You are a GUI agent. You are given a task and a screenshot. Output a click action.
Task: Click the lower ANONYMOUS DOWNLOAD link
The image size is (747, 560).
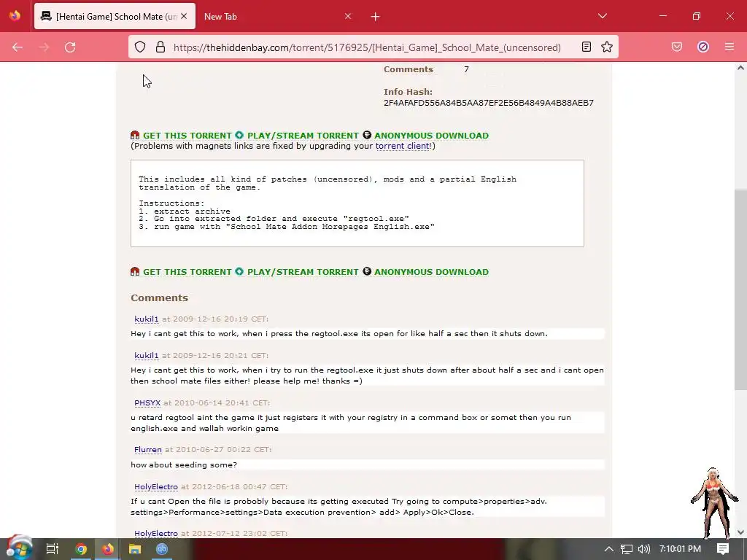(x=431, y=272)
